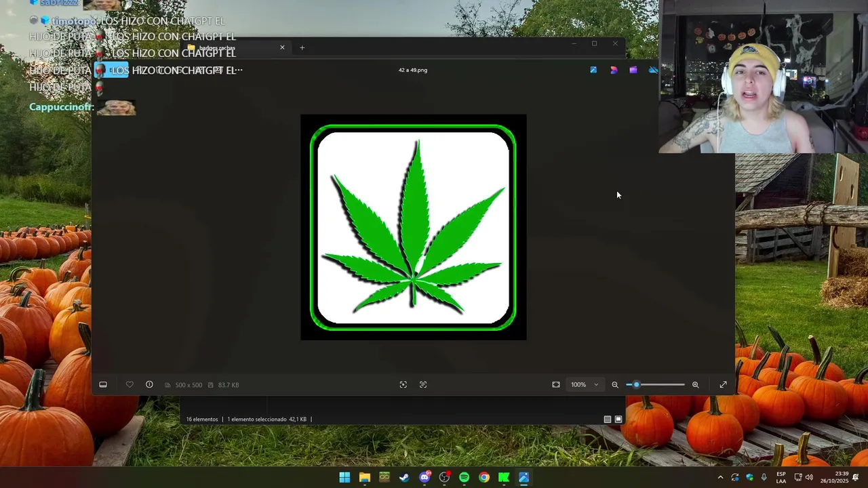Viewport: 868px width, 488px height.
Task: Click the actual size zoom icon
Action: [x=403, y=384]
